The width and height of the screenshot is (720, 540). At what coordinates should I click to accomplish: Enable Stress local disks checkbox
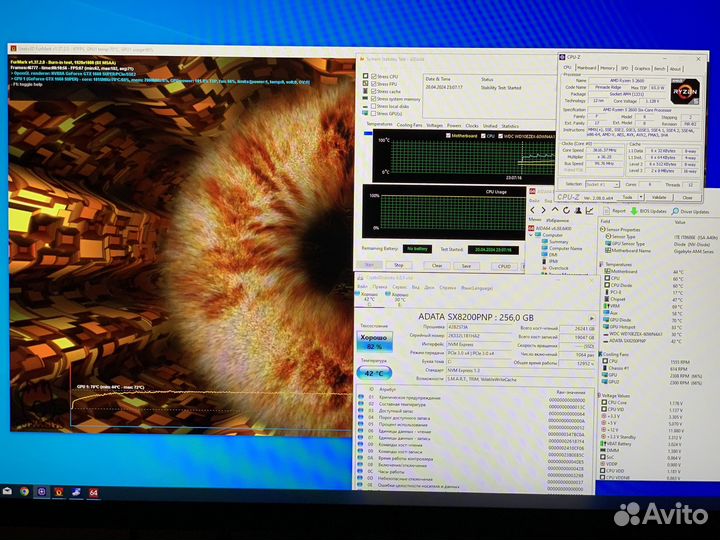coord(374,106)
